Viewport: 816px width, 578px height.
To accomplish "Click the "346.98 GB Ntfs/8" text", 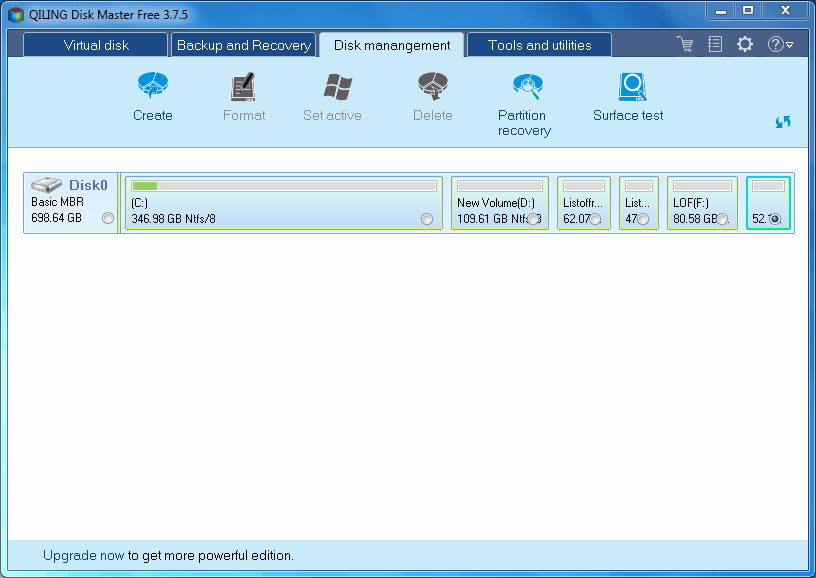I will click(x=173, y=219).
